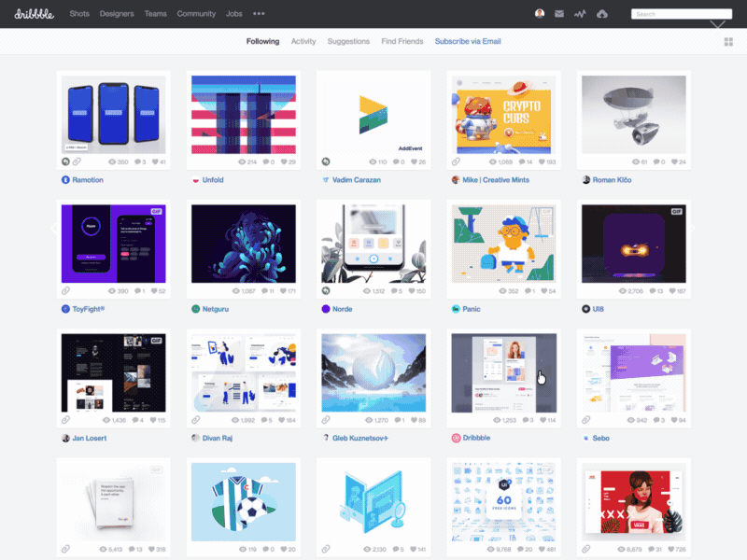Click the attachment icon under Jan Losert shot
The width and height of the screenshot is (747, 560).
click(65, 419)
